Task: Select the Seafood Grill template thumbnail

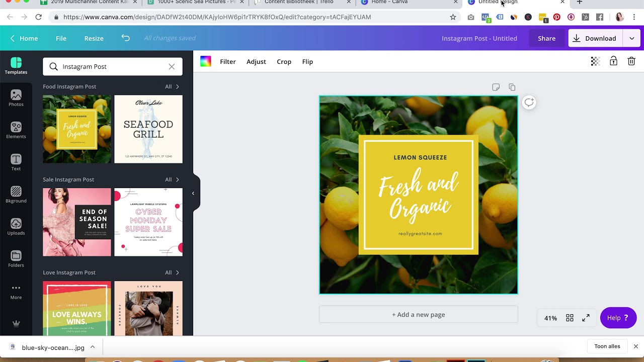Action: [x=148, y=129]
